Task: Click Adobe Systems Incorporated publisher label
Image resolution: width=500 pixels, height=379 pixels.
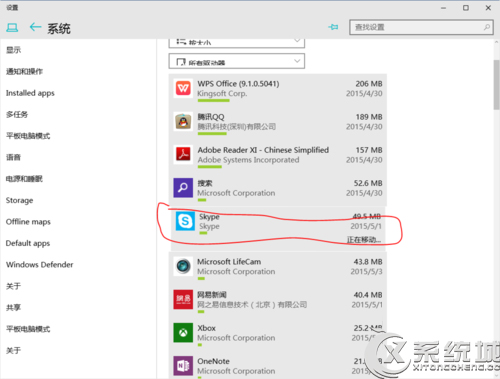Action: (x=248, y=160)
